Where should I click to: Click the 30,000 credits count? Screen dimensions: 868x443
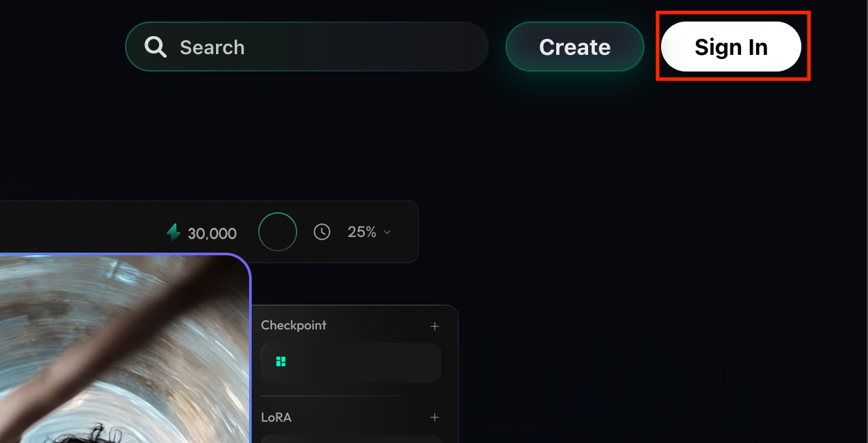[x=212, y=233]
